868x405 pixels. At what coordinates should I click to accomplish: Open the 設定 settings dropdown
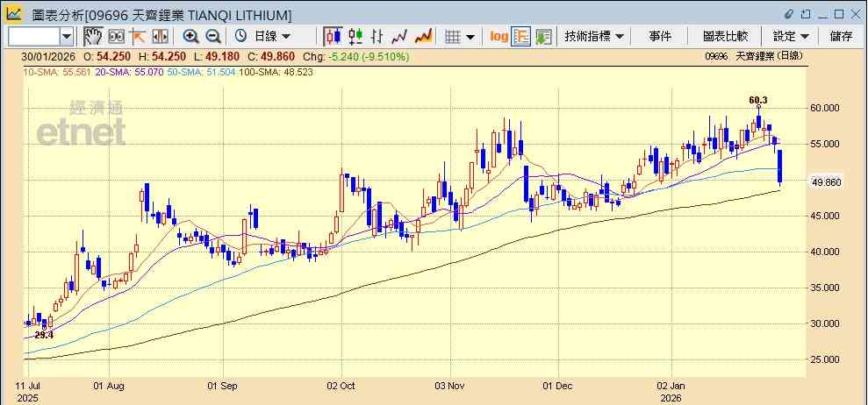pos(791,37)
